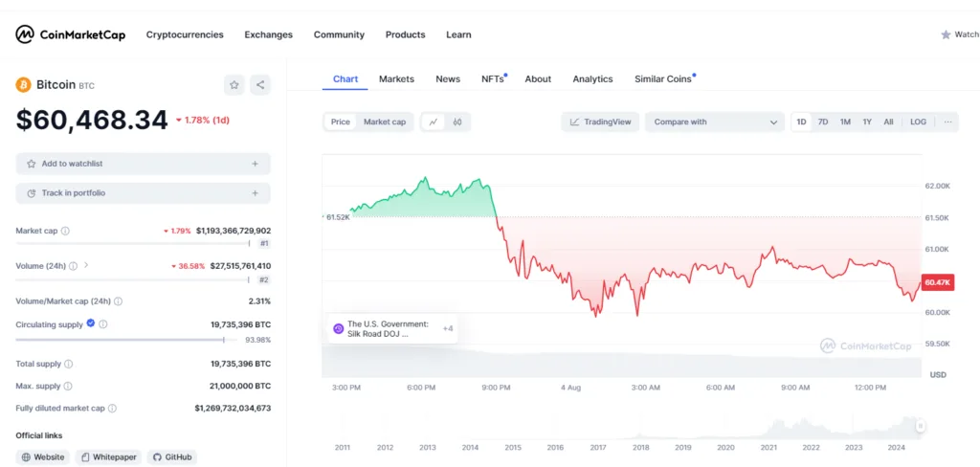Switch to the line chart icon
The height and width of the screenshot is (467, 980).
(x=434, y=122)
